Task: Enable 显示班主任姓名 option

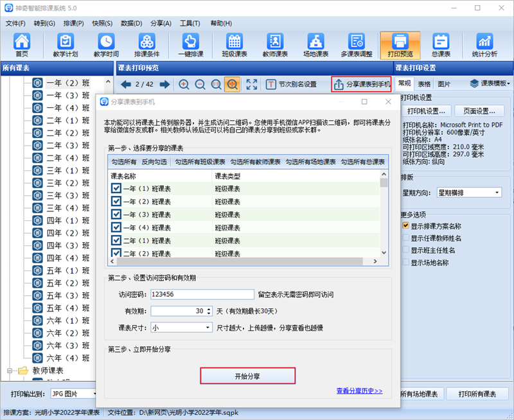Action: click(x=406, y=250)
